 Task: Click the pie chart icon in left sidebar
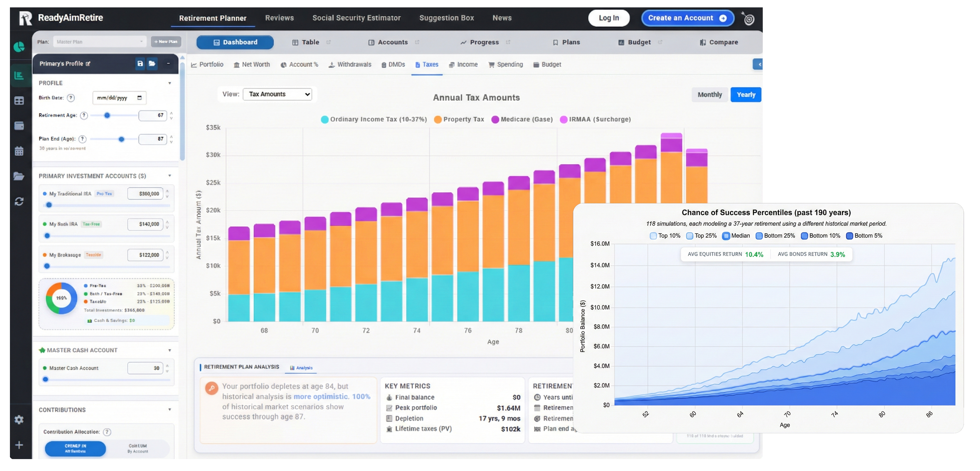(x=19, y=47)
